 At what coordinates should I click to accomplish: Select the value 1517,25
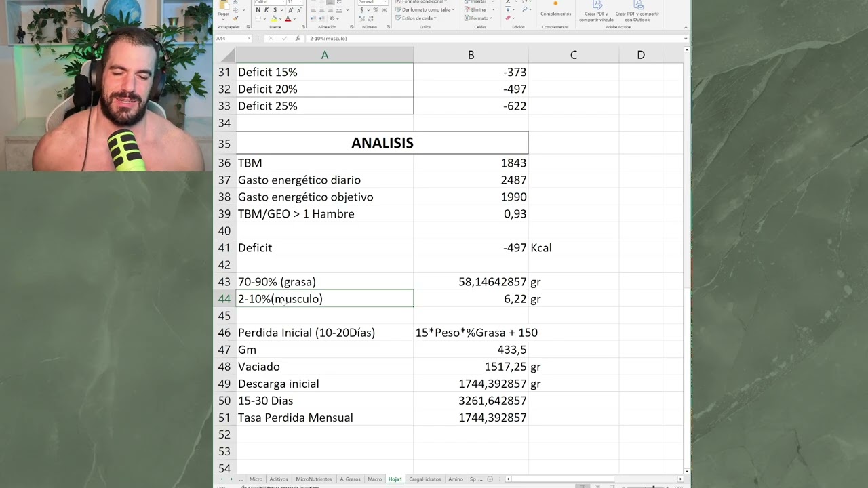point(471,367)
